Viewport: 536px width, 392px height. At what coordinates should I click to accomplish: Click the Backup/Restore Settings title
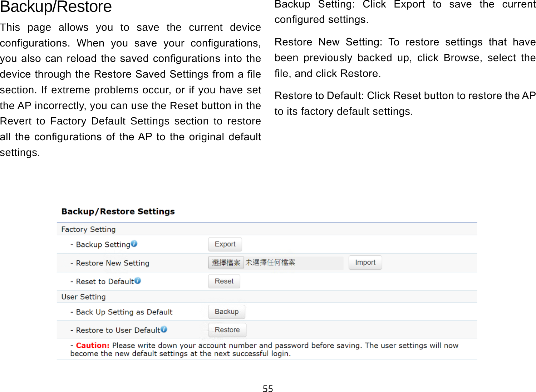(x=118, y=211)
